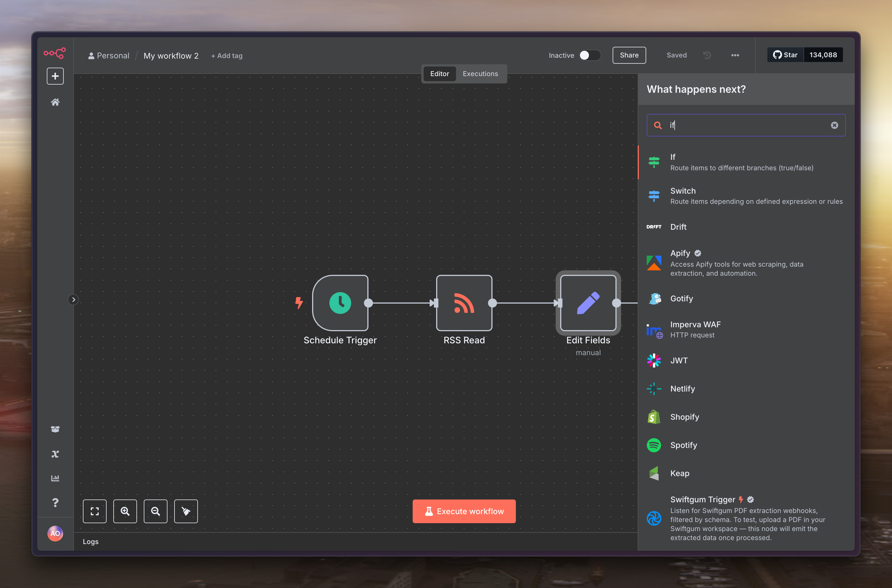Click the zoom in magnifier button
892x588 pixels.
click(125, 511)
